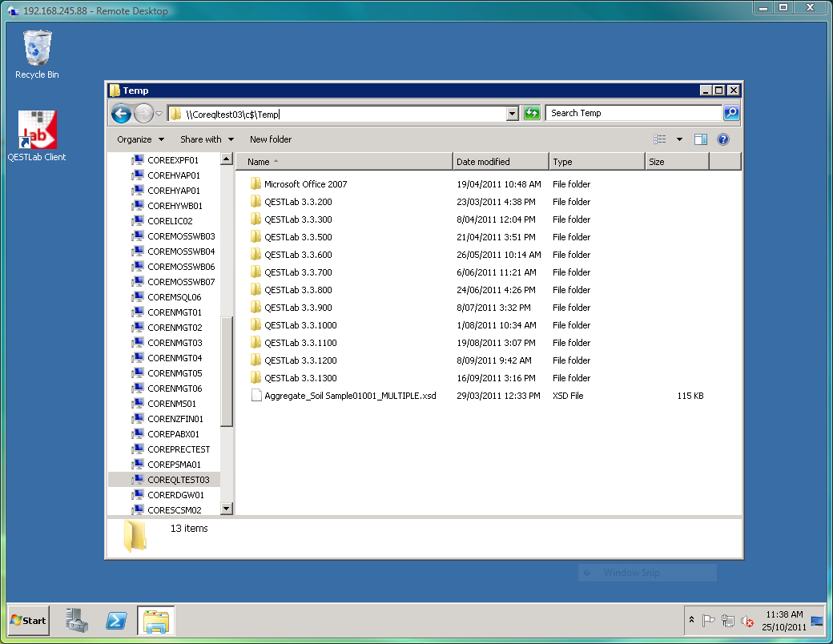The image size is (833, 644).
Task: Open the Organize menu
Action: tap(140, 139)
